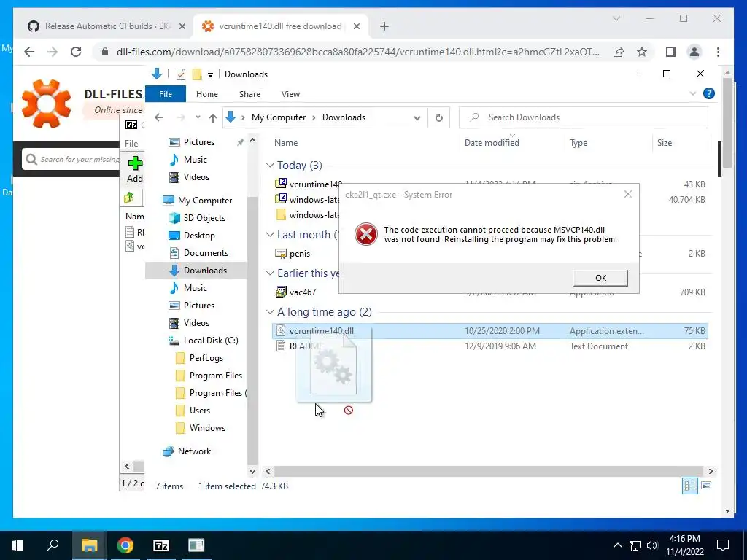Switch to Details view layout icon
The height and width of the screenshot is (560, 747).
690,486
